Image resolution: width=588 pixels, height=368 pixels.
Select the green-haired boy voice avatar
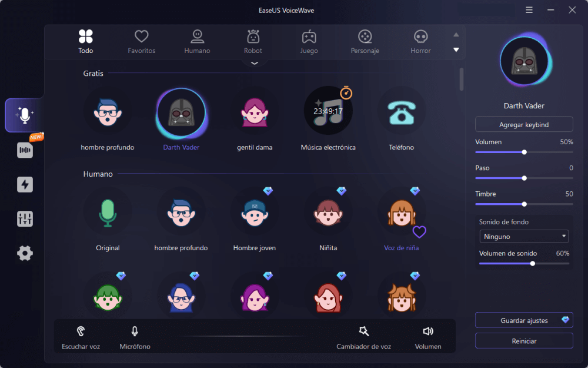click(x=107, y=297)
